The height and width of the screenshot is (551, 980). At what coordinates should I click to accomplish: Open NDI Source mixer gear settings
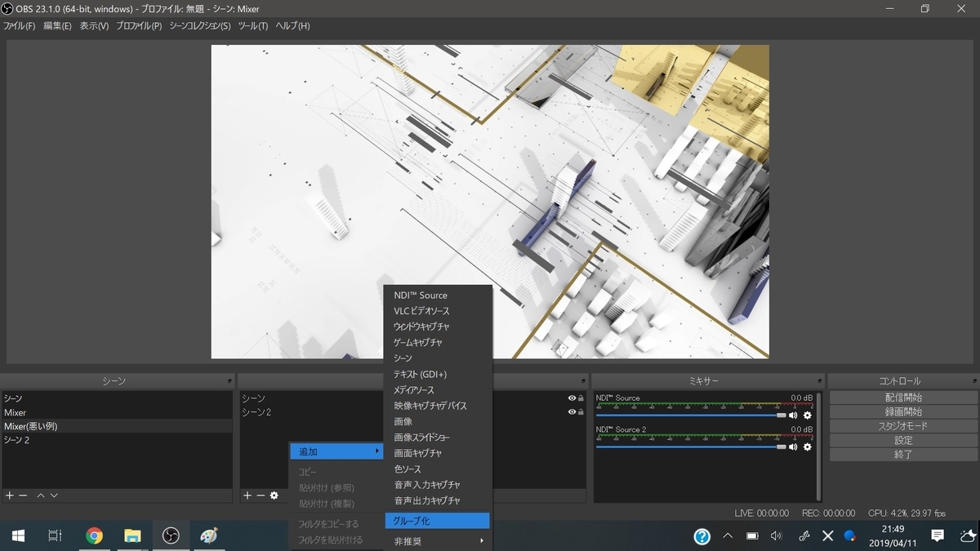point(808,415)
